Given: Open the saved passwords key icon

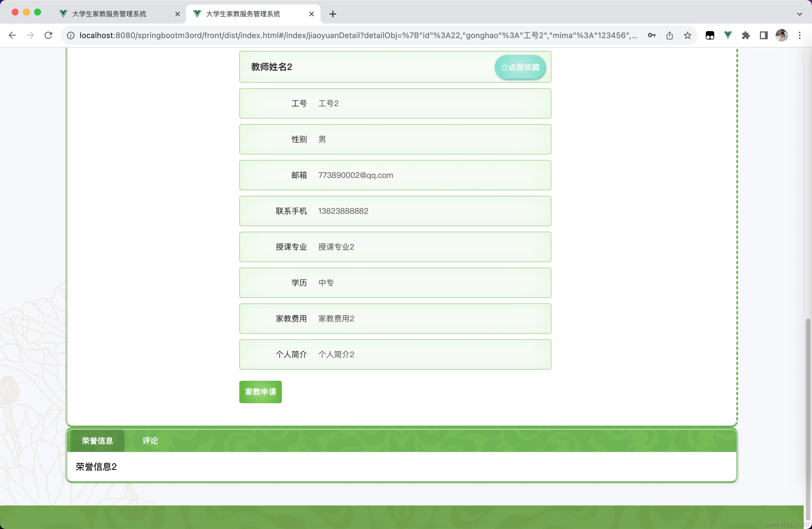Looking at the screenshot, I should 651,36.
